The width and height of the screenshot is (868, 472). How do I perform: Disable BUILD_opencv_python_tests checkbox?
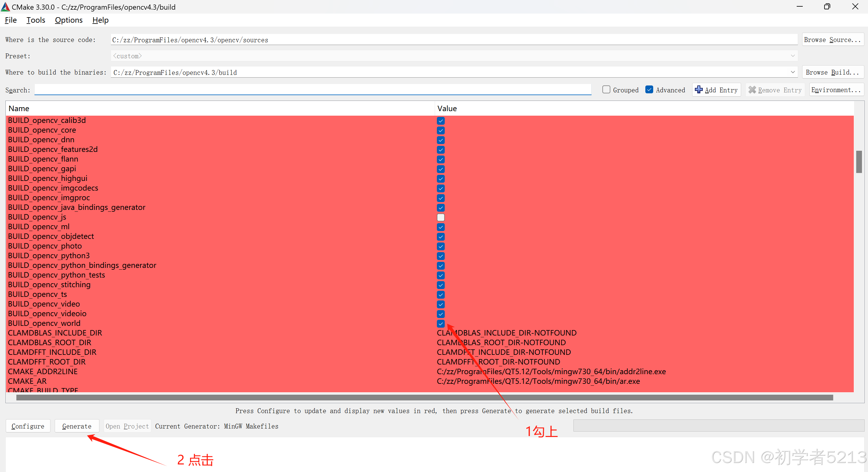coord(441,275)
